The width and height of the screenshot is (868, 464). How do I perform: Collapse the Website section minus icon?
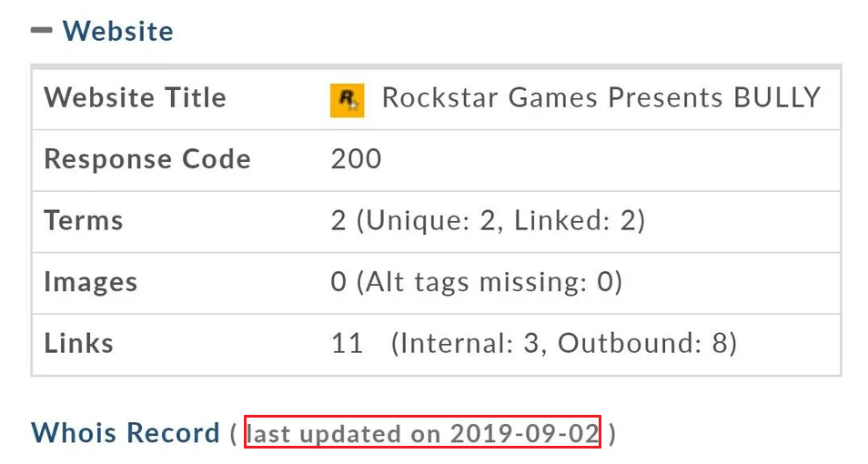click(41, 30)
